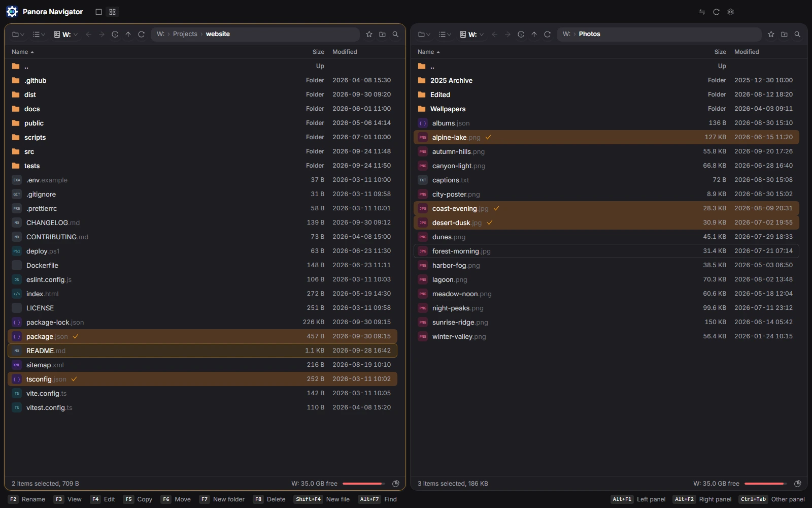Screen dimensions: 812x508
Task: Open settings gear in title bar
Action: tap(730, 12)
